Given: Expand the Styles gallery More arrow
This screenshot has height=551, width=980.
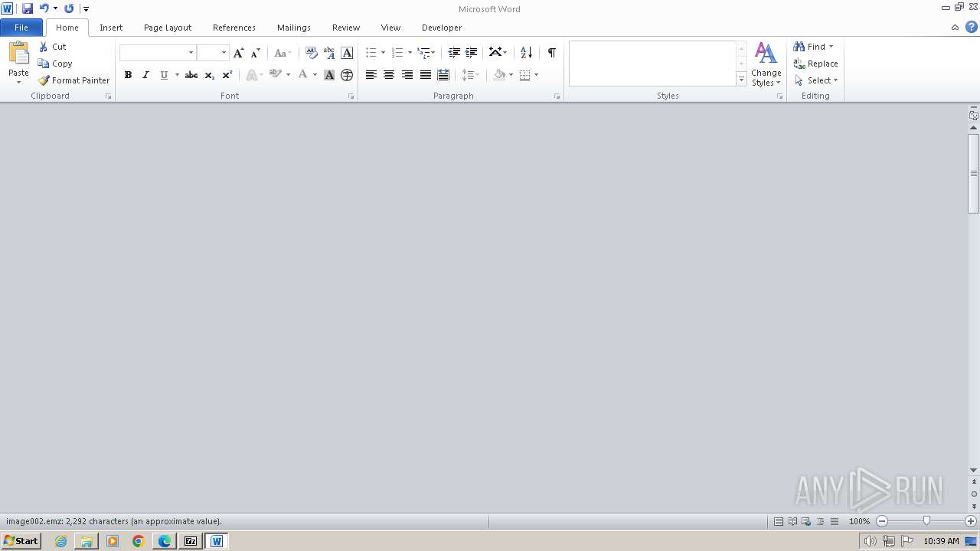Looking at the screenshot, I should pyautogui.click(x=741, y=80).
